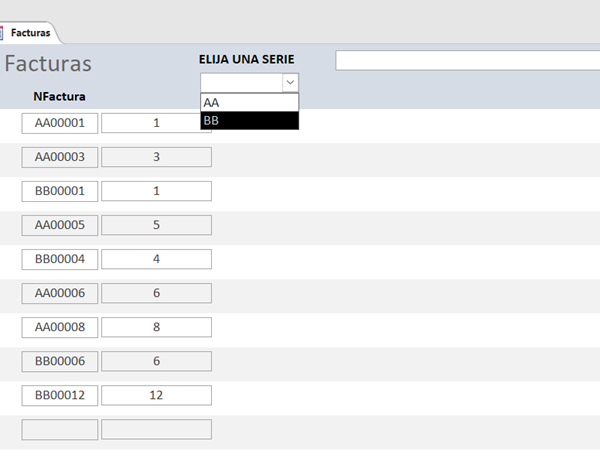The width and height of the screenshot is (600, 458).
Task: Focus the BB00012 invoice field
Action: 60,395
